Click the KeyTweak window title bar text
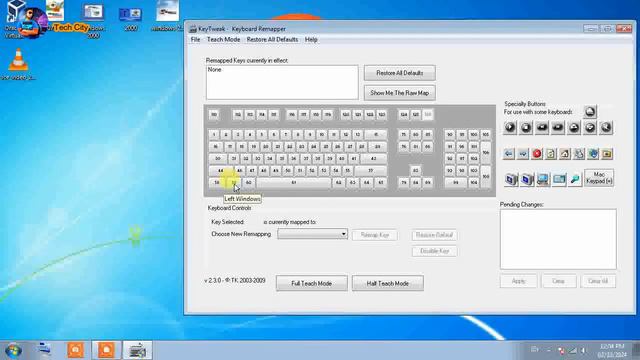The width and height of the screenshot is (640, 360). (x=242, y=29)
